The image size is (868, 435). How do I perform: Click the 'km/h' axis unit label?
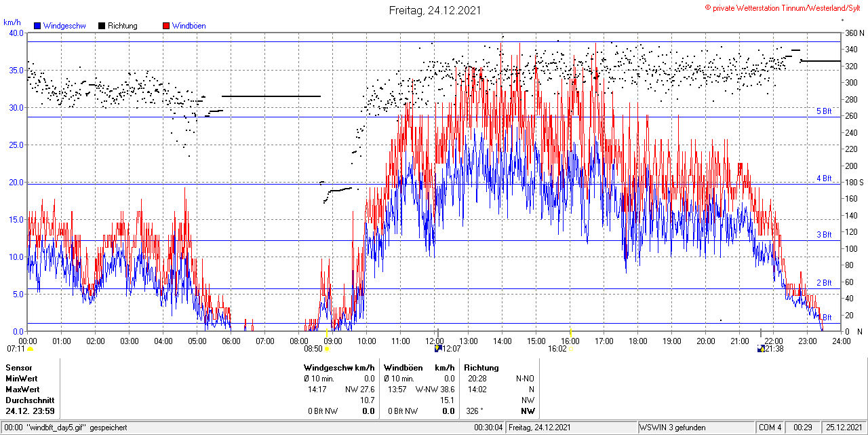12,22
